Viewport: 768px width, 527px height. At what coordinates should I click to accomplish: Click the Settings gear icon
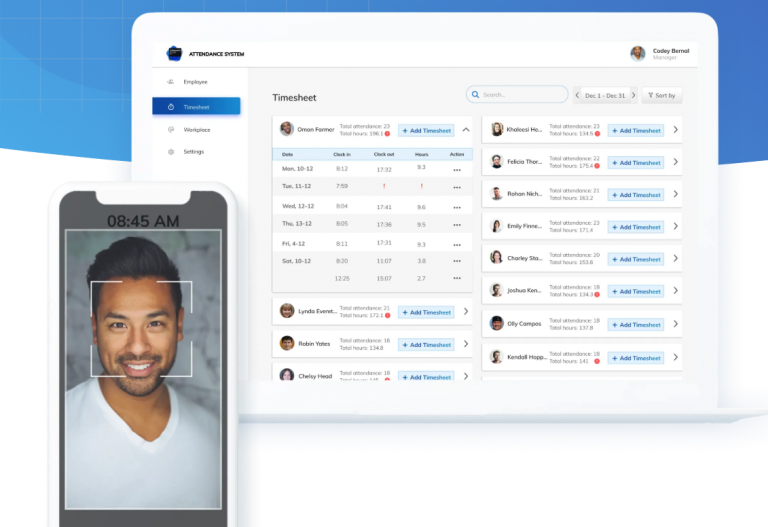(x=171, y=152)
